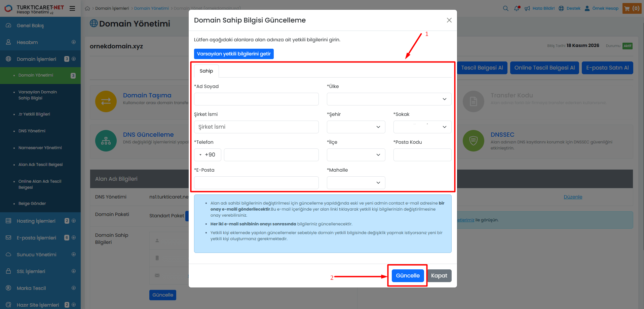
Task: Open Genel Bakış in sidebar
Action: click(x=30, y=26)
